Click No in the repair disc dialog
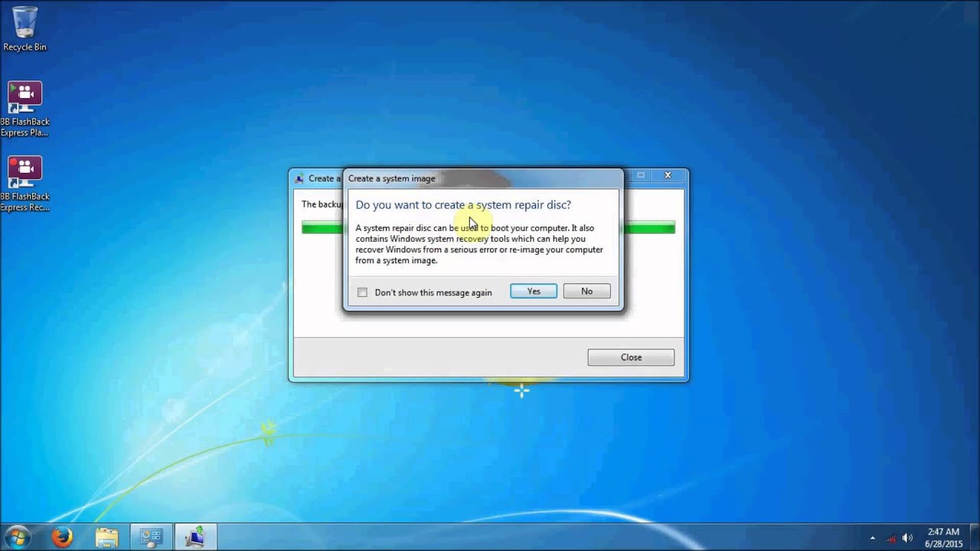The width and height of the screenshot is (980, 551). (x=586, y=291)
